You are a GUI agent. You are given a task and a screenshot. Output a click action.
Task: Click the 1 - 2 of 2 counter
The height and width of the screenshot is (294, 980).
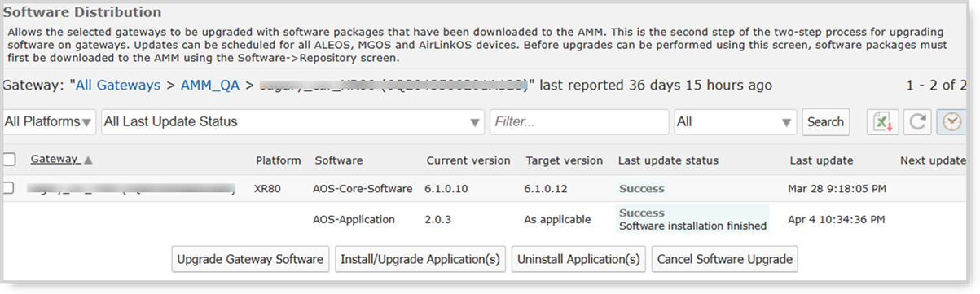coord(936,85)
